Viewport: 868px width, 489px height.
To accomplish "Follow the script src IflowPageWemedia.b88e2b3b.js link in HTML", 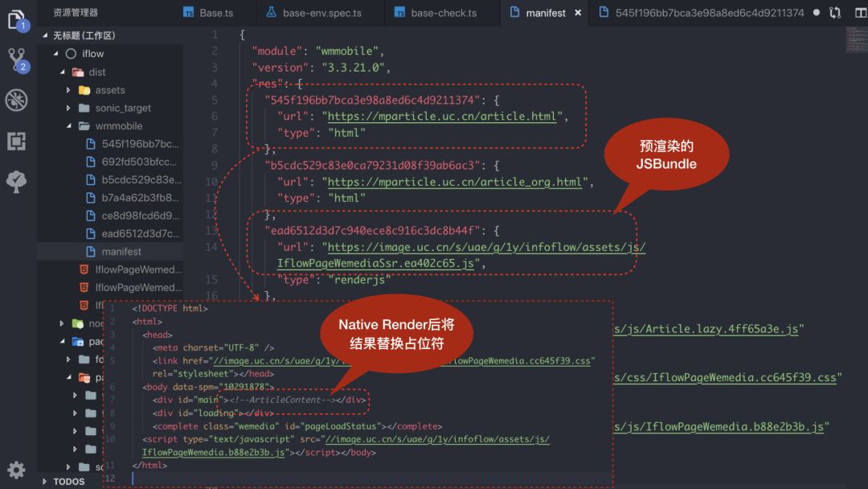I will [x=213, y=453].
